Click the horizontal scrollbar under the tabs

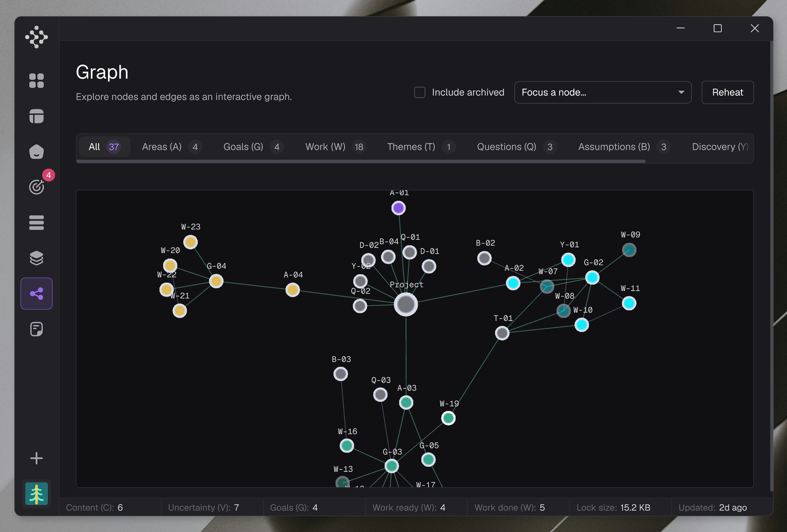point(361,161)
